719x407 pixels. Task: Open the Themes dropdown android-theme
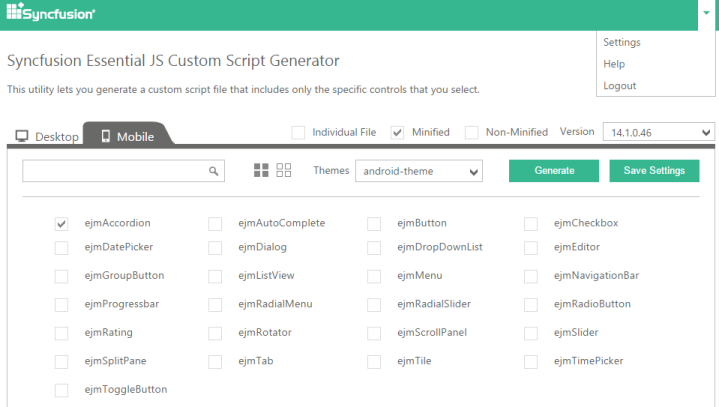[419, 171]
